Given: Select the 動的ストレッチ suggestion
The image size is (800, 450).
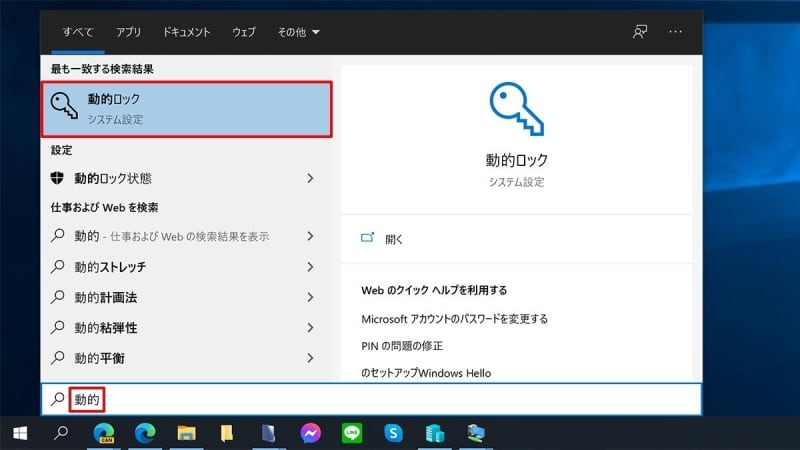Looking at the screenshot, I should click(x=187, y=267).
